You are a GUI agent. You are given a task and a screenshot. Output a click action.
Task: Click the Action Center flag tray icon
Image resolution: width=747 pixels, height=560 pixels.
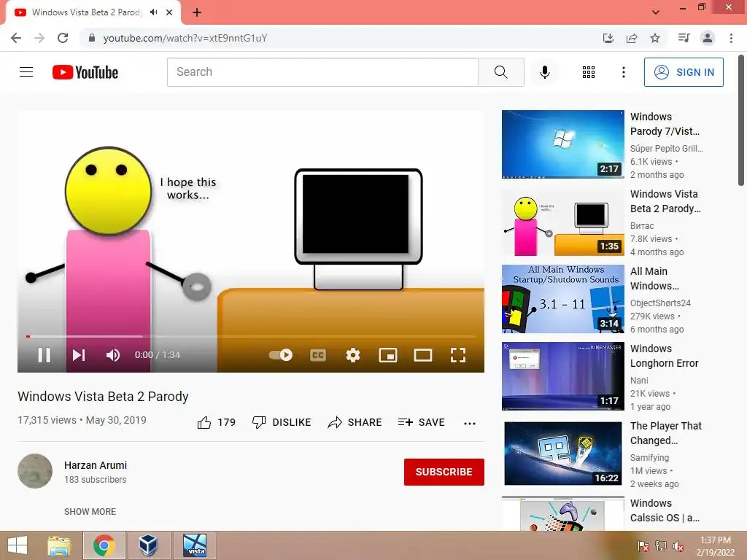[x=643, y=547]
